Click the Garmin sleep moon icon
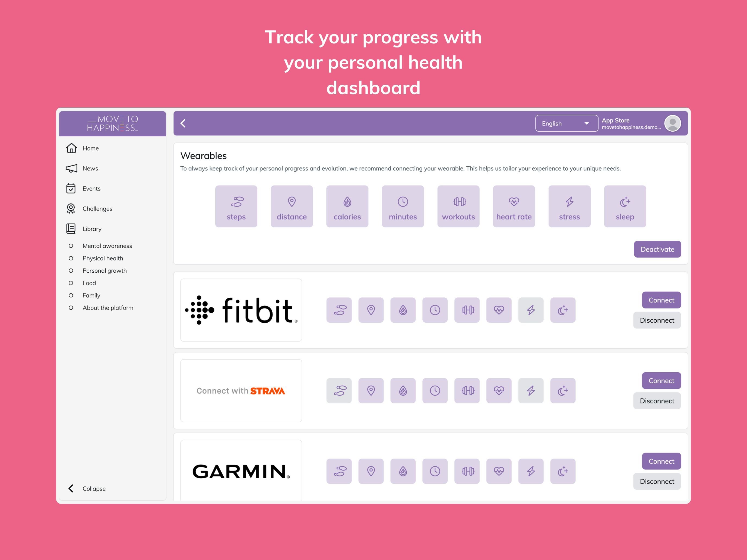 pyautogui.click(x=563, y=471)
